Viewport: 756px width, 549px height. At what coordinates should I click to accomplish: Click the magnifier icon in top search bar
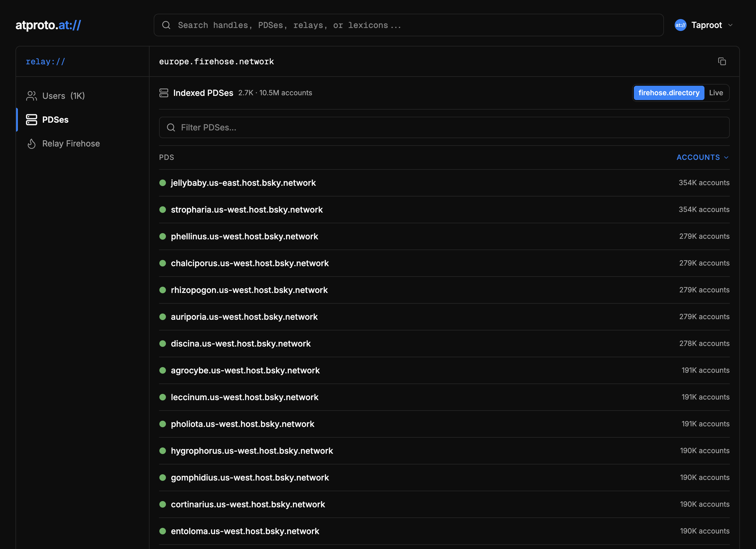166,25
